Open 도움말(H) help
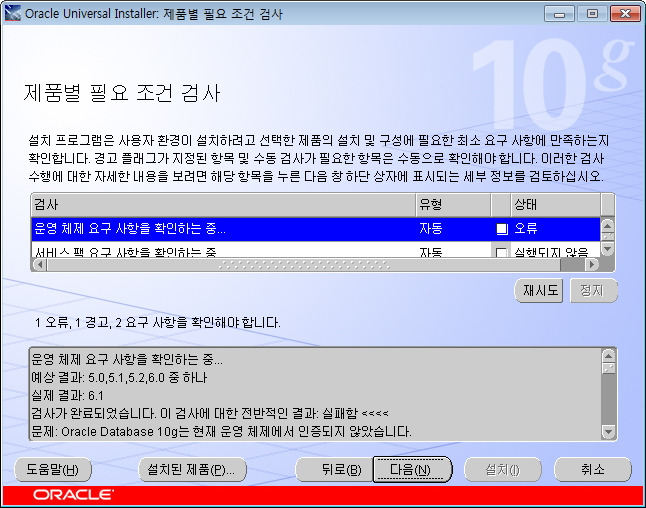646x508 pixels. 53,469
